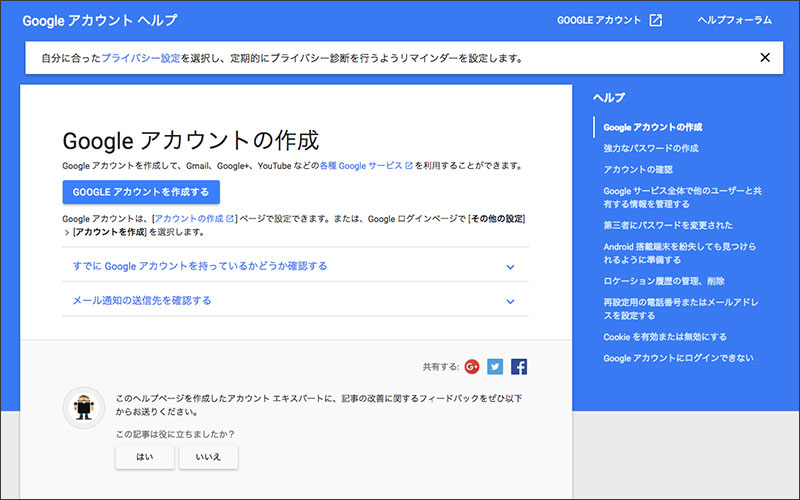
Task: Open the プライバシー設定 link in banner
Action: pos(141,58)
